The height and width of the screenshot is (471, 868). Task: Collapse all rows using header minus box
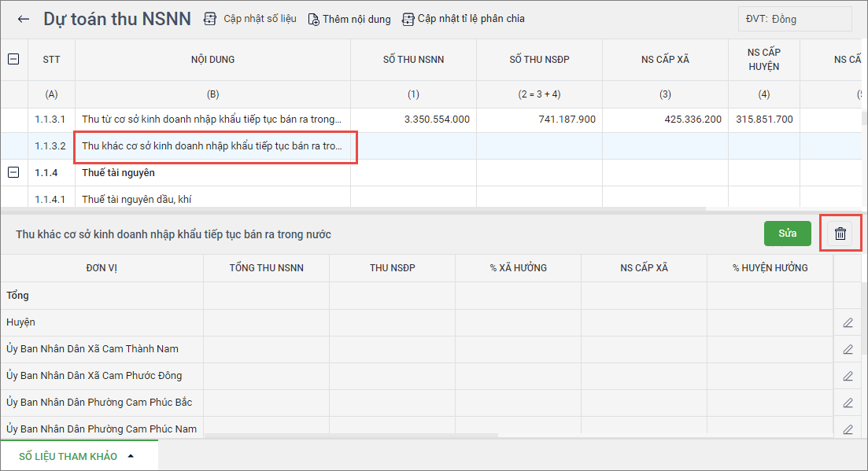[x=13, y=59]
